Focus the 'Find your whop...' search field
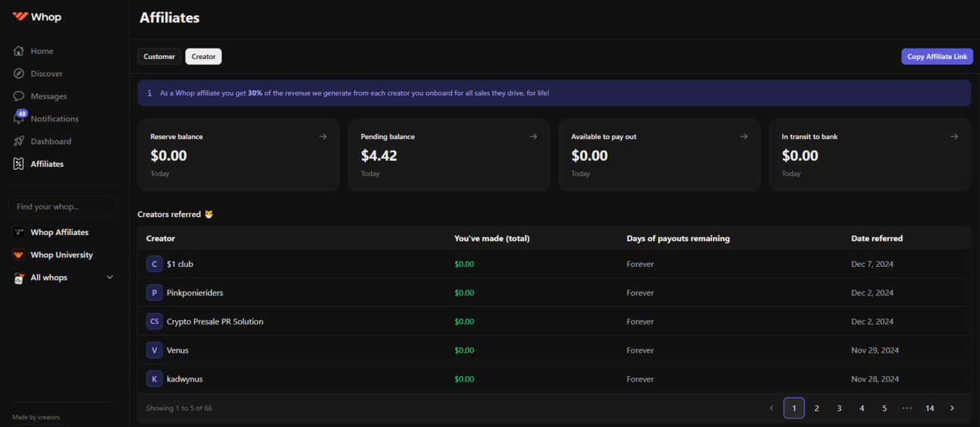Image resolution: width=980 pixels, height=427 pixels. click(62, 206)
